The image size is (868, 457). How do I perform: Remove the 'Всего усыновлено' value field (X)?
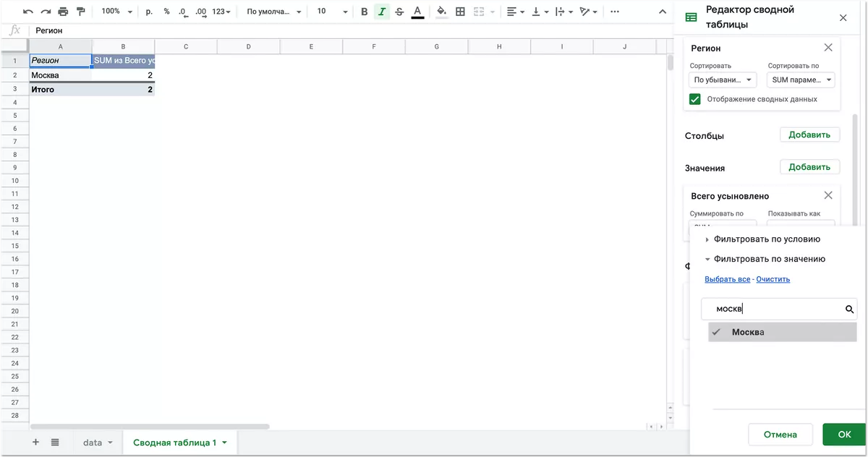tap(828, 195)
